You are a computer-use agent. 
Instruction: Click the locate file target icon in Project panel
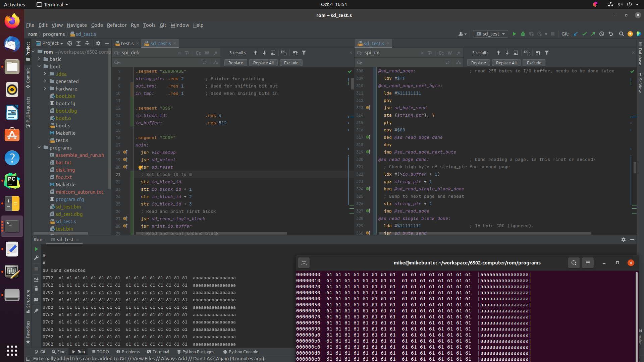pyautogui.click(x=70, y=43)
